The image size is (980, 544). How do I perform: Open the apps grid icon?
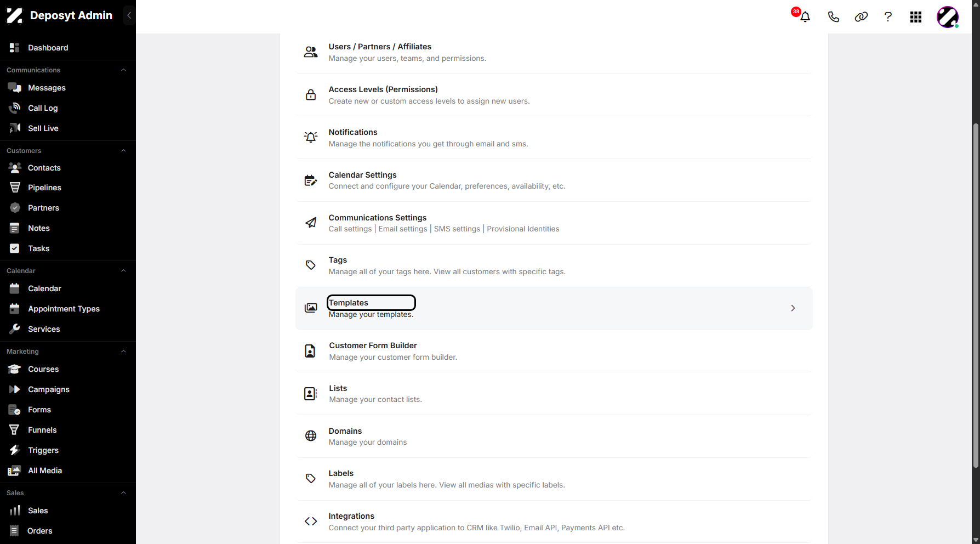coord(916,17)
